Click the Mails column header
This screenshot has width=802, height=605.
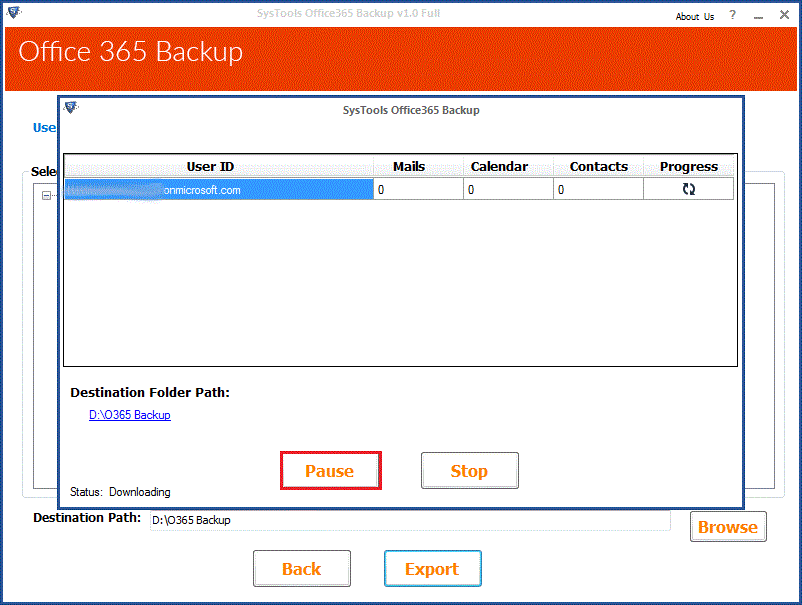click(x=418, y=166)
